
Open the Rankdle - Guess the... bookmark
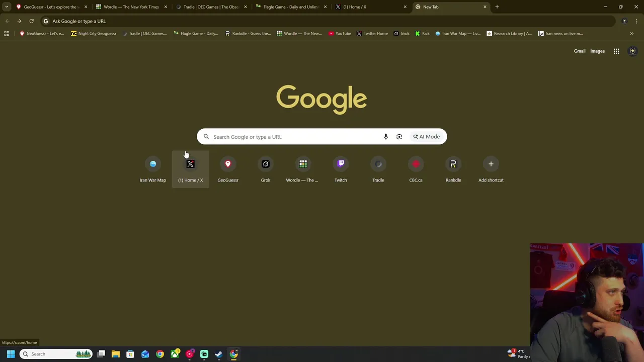(x=248, y=33)
